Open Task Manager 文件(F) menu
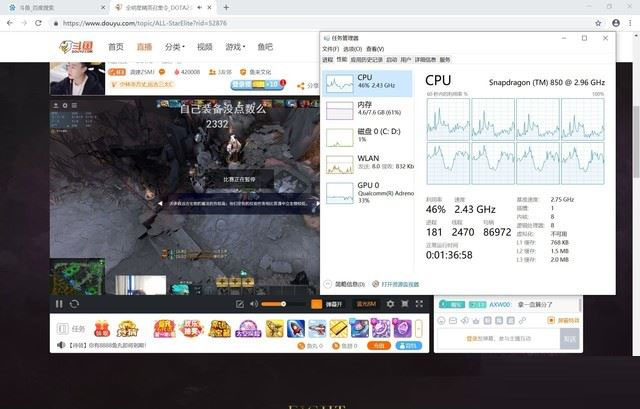This screenshot has width=640, height=409. (x=330, y=49)
